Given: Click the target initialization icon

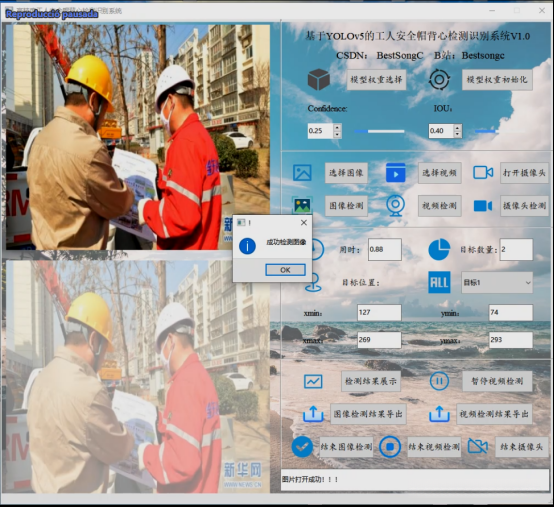Looking at the screenshot, I should 439,79.
